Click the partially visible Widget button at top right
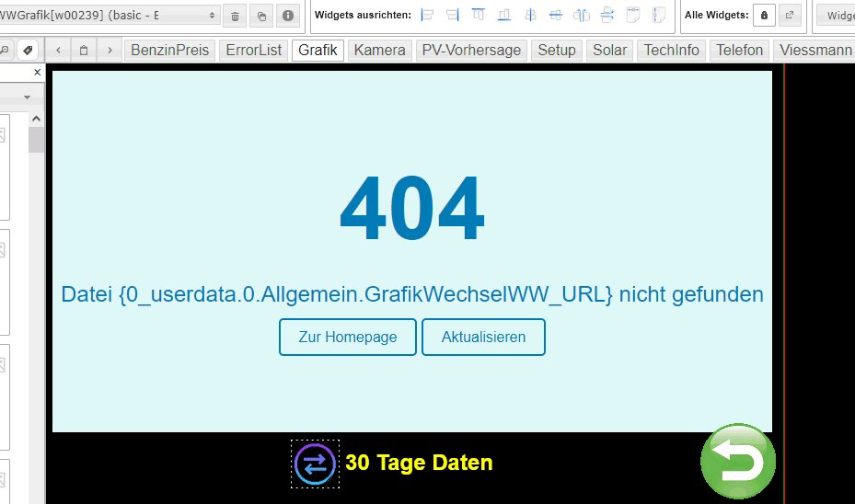Viewport: 855px width, 504px height. 836,16
